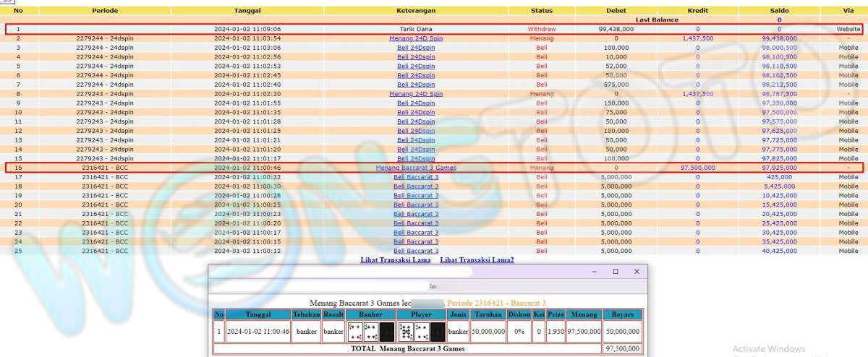Open Beli 24Dspin link at 11:03:06
The image size is (868, 357).
tap(416, 47)
